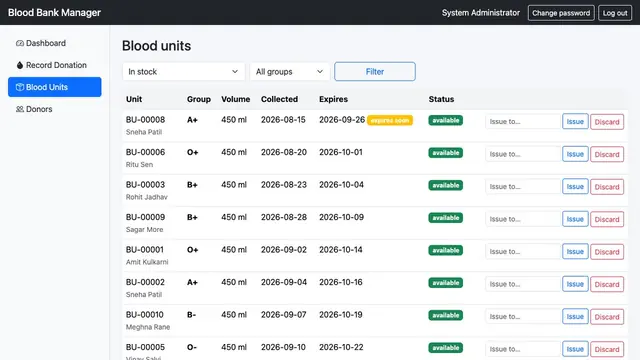Screen dimensions: 640x360
Task: Click the Collected column header
Action: [280, 99]
